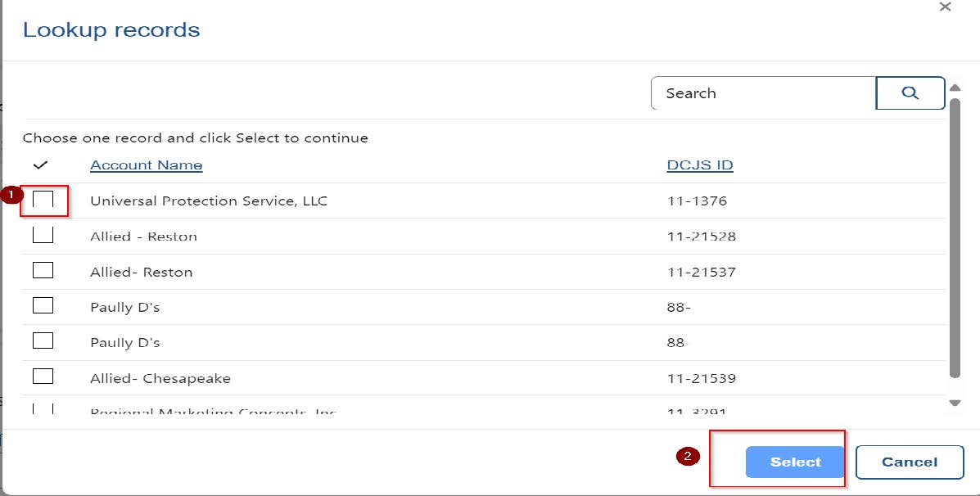The width and height of the screenshot is (980, 496).
Task: Sort by DCJS ID column header
Action: pyautogui.click(x=699, y=165)
